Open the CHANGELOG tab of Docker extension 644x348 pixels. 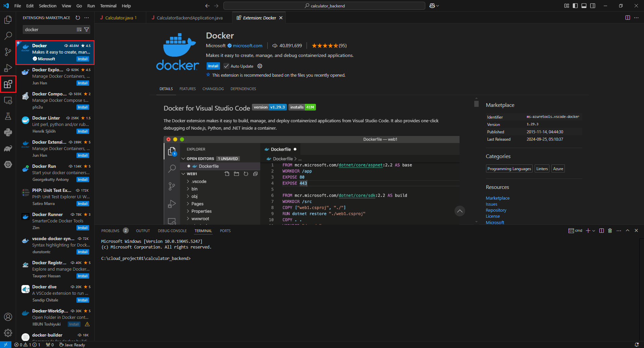[x=213, y=89]
